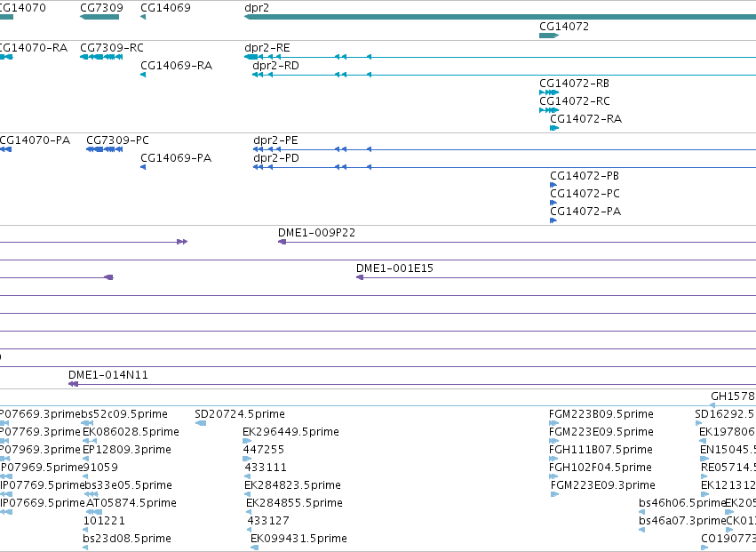Click the CG14070-PA protein label
Screen dimensions: 756x552
35,140
